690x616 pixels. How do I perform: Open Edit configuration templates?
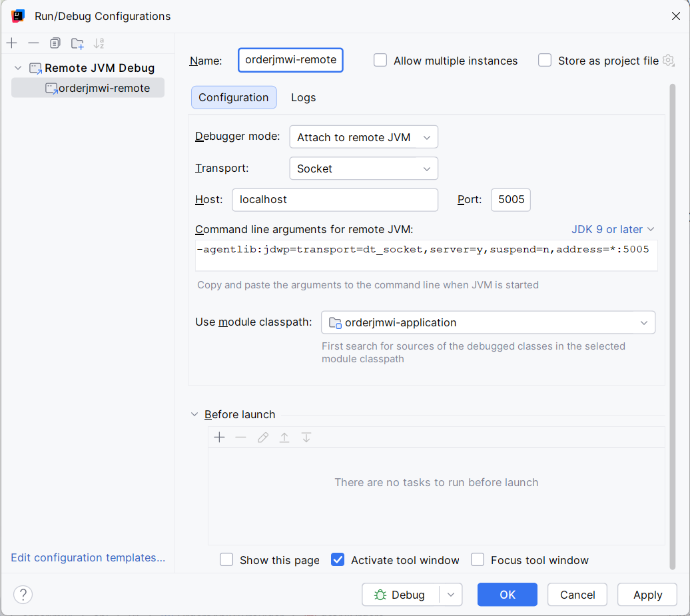pyautogui.click(x=87, y=557)
